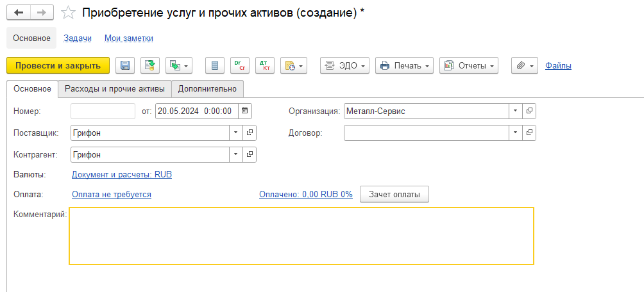The width and height of the screenshot is (644, 292).
Task: Add document to favorites star
Action: pos(67,13)
